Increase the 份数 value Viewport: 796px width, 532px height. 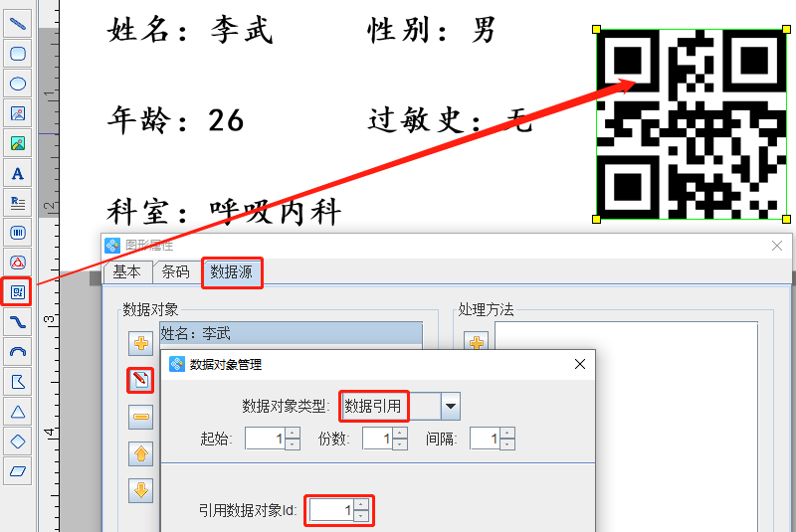click(400, 434)
